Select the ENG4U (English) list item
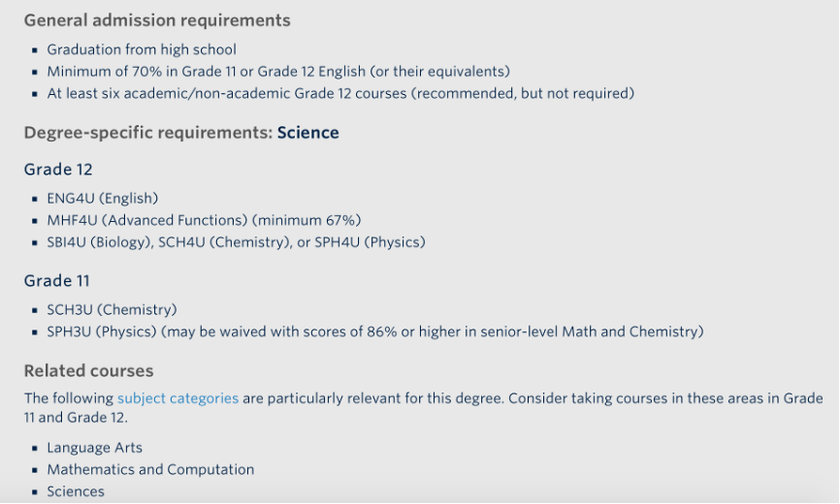Image resolution: width=840 pixels, height=504 pixels. pyautogui.click(x=102, y=199)
